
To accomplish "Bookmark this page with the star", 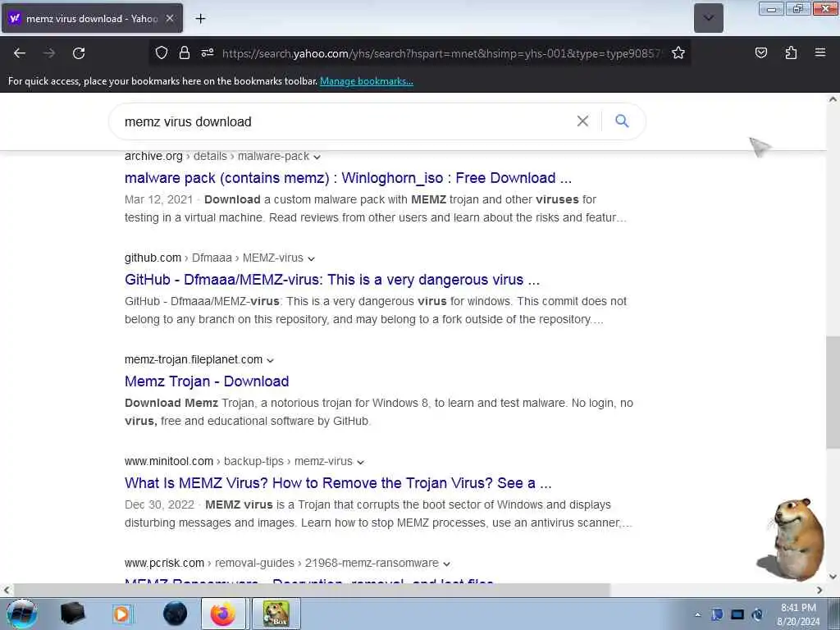I will click(x=678, y=53).
